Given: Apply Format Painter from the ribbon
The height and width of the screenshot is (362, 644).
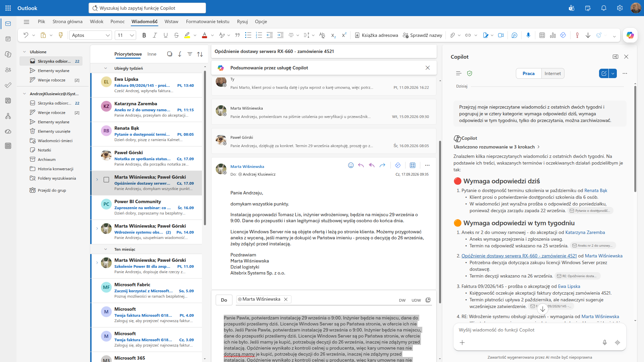Looking at the screenshot, I should pyautogui.click(x=61, y=35).
